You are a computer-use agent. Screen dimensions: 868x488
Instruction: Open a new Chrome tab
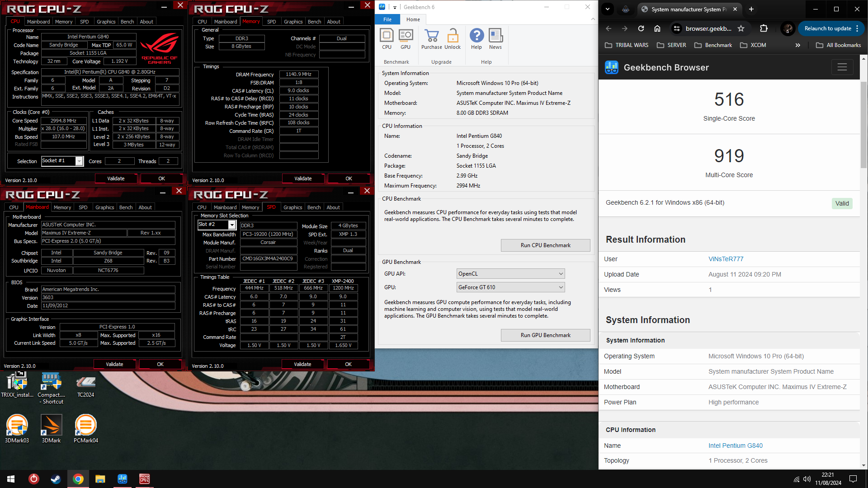pyautogui.click(x=751, y=9)
